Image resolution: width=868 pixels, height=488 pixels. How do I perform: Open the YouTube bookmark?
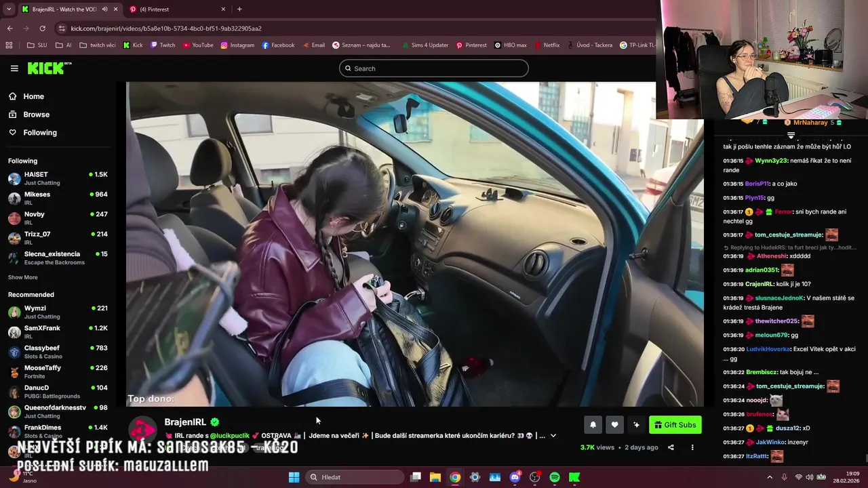pos(198,45)
